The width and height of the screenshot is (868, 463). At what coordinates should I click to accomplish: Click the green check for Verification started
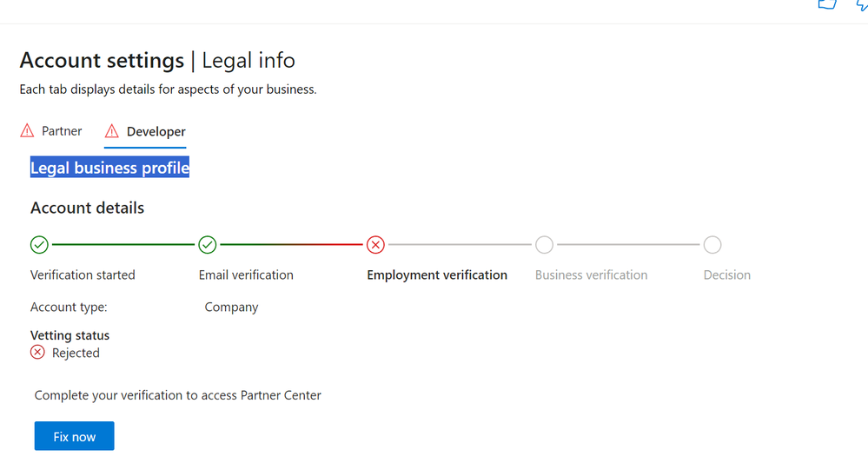click(39, 245)
